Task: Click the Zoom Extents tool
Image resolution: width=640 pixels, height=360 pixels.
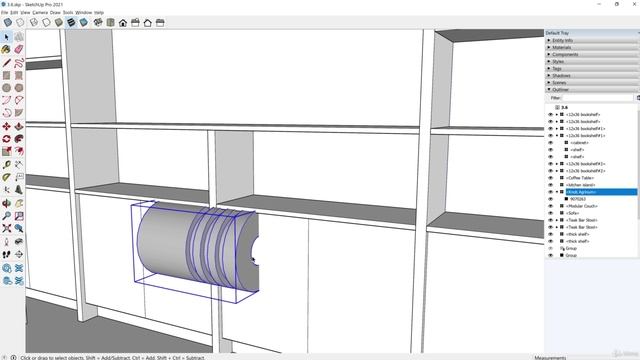Action: pyautogui.click(x=7, y=228)
